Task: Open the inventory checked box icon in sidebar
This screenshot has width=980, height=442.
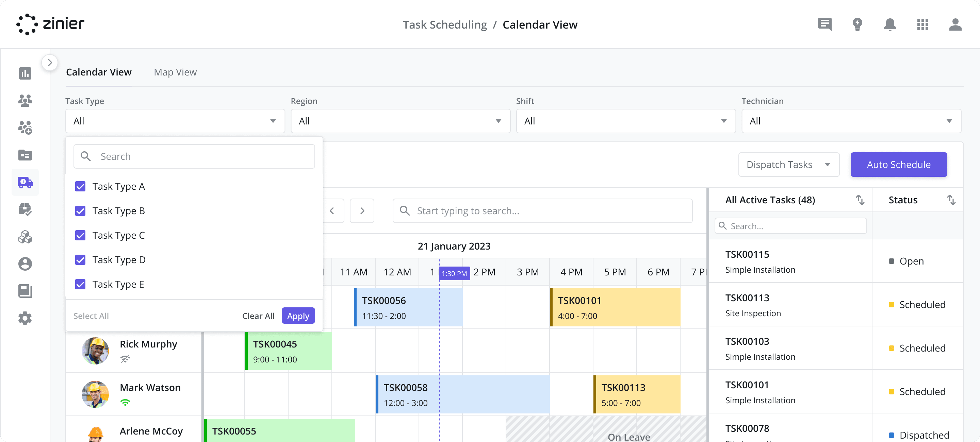Action: tap(25, 209)
